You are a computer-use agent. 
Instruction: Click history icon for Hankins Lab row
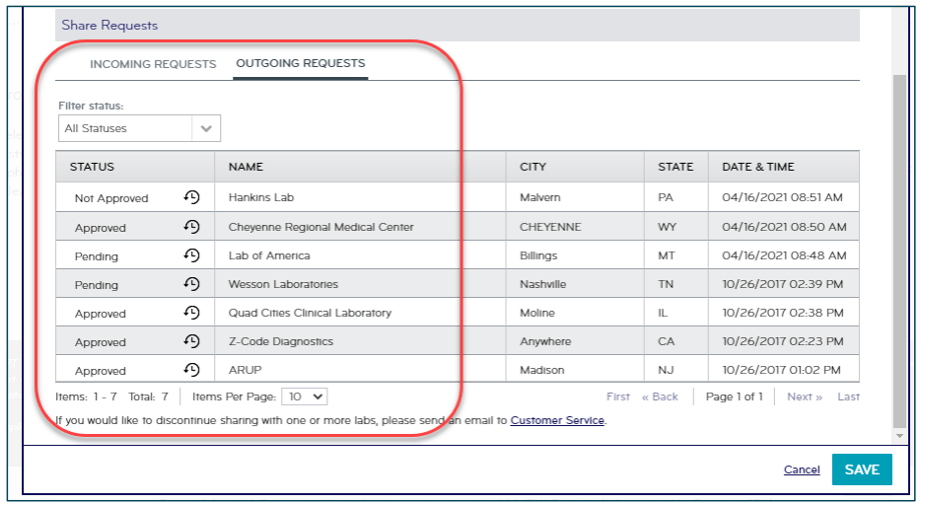pos(192,198)
